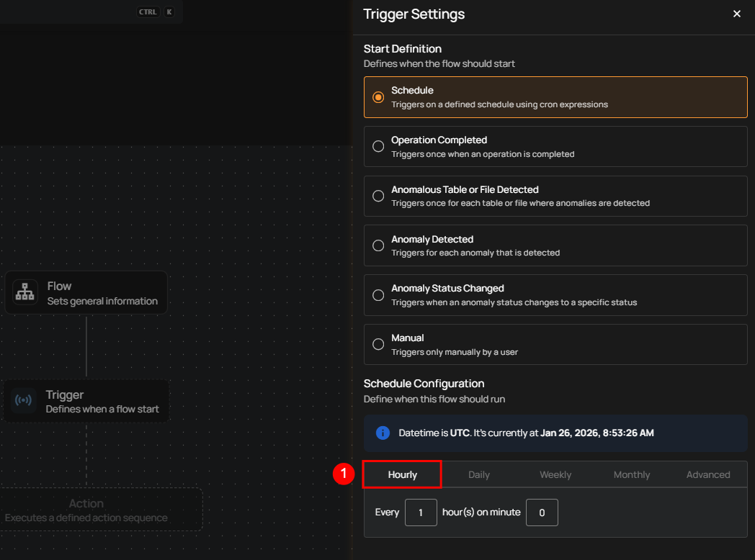Choose Anomaly Status Changed trigger
Image resolution: width=755 pixels, height=560 pixels.
click(378, 295)
